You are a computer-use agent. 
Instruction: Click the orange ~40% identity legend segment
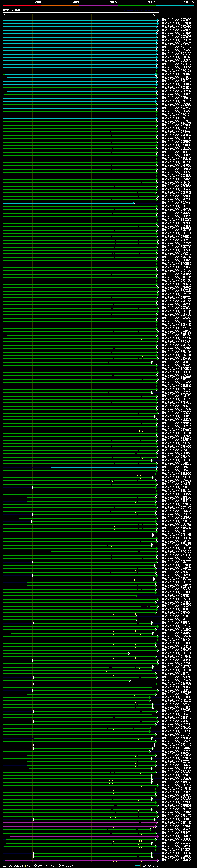tap(61, 6)
